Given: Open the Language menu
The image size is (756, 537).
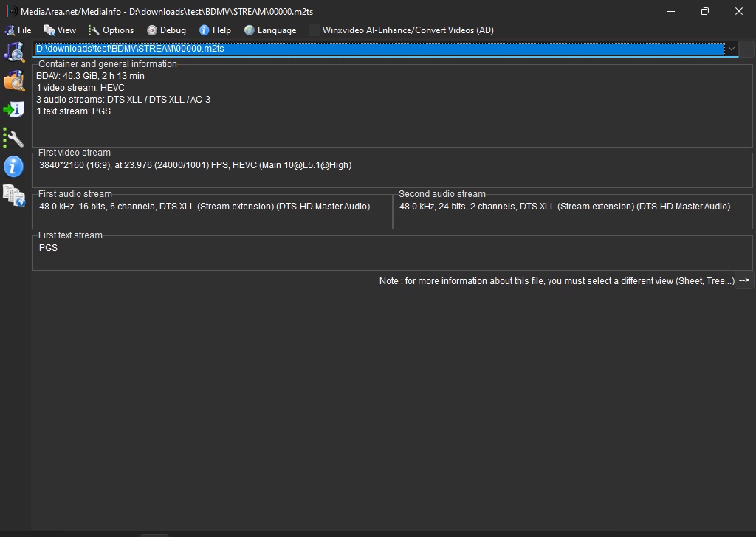Looking at the screenshot, I should point(270,30).
